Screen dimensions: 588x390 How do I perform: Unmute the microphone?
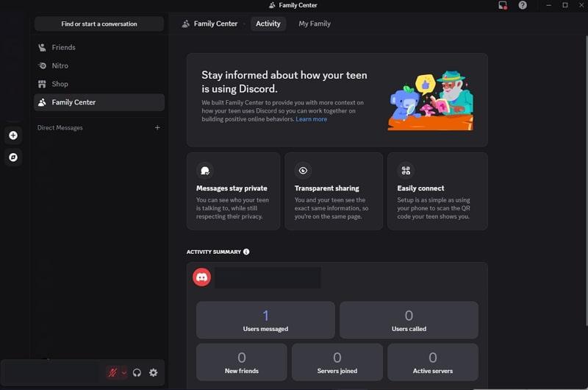[x=112, y=373]
